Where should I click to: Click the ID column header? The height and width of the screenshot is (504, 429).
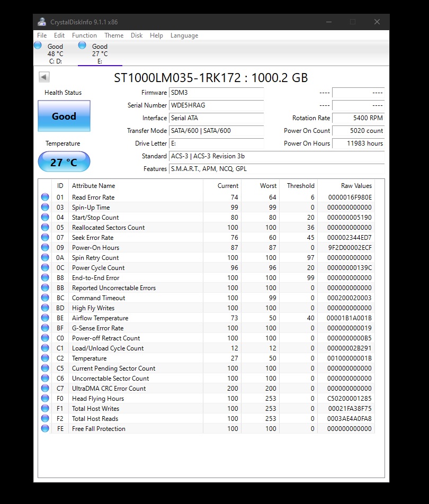click(60, 185)
